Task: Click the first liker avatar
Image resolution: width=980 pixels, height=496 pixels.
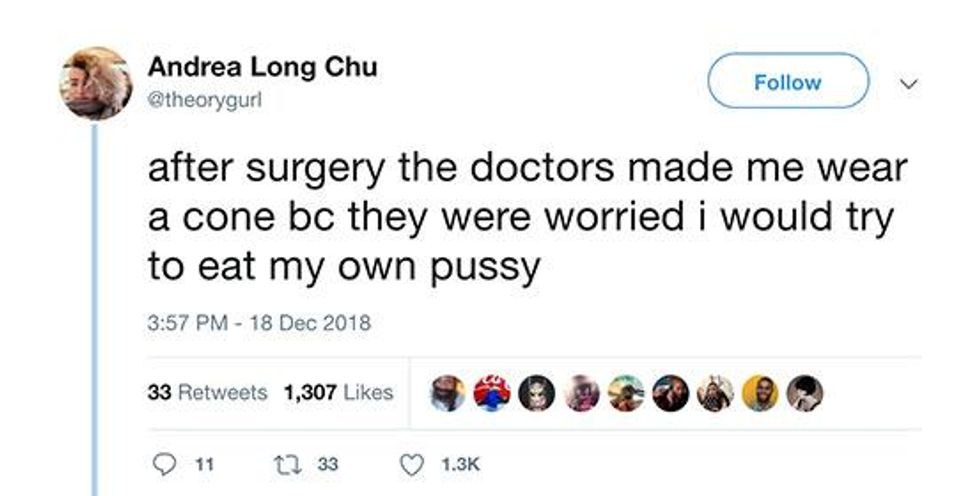Action: (x=448, y=394)
